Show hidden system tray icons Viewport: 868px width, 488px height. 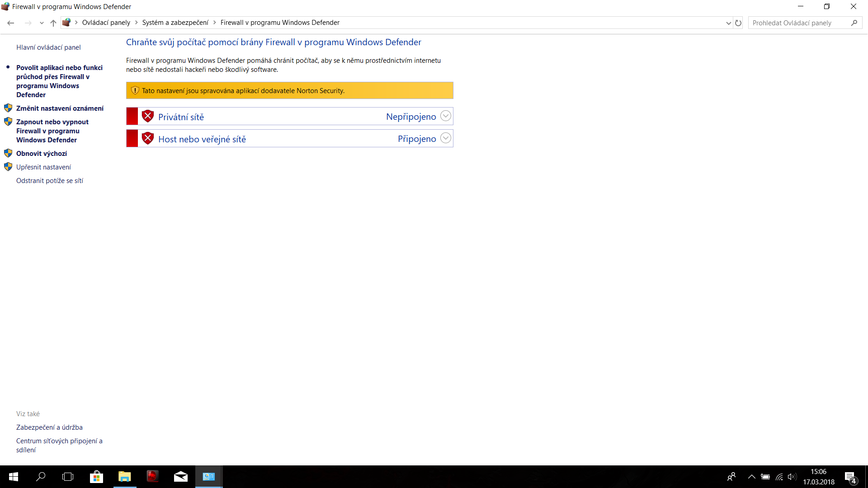751,477
